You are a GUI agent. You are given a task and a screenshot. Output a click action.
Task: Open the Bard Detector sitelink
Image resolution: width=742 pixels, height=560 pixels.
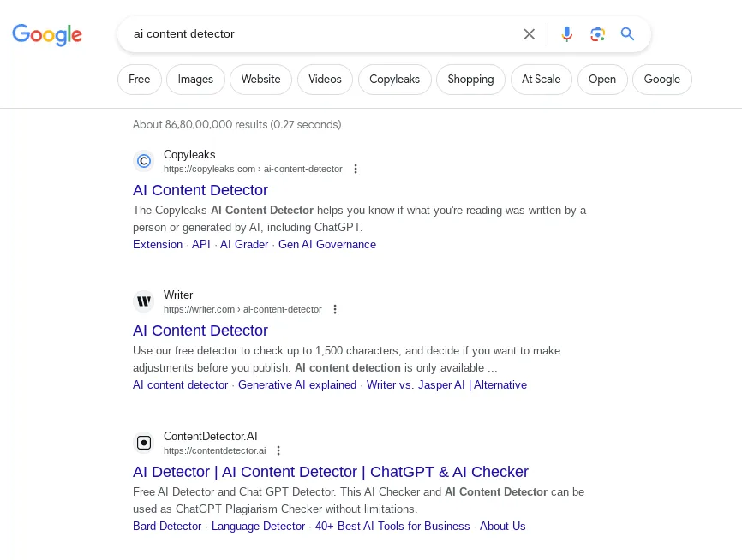click(x=167, y=526)
